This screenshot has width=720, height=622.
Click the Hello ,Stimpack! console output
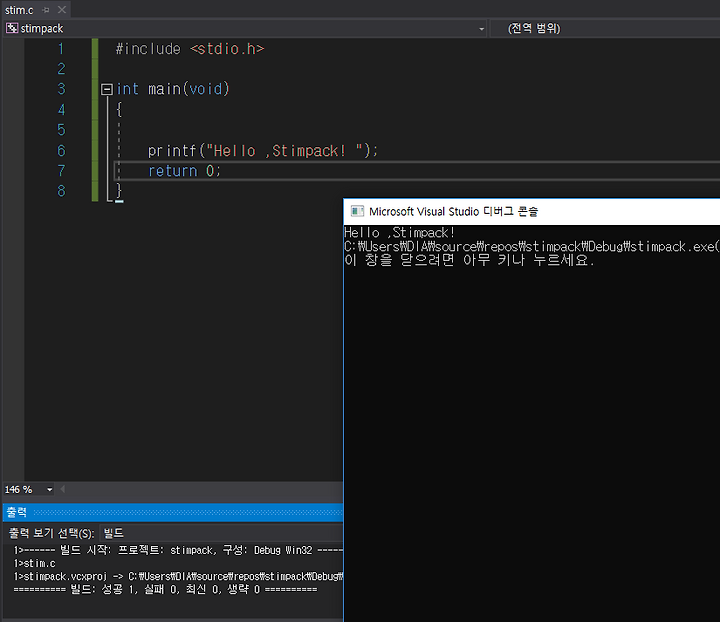point(399,233)
